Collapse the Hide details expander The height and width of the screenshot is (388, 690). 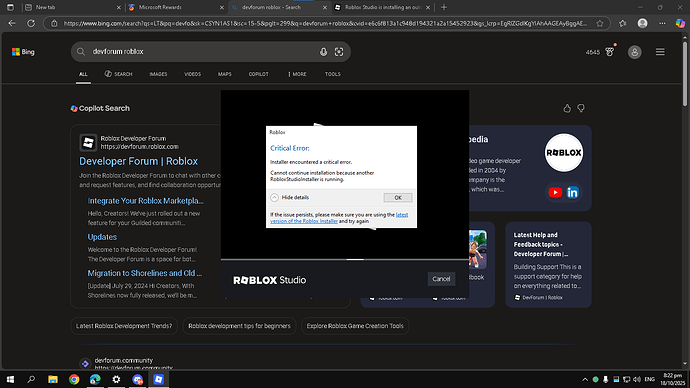click(290, 198)
